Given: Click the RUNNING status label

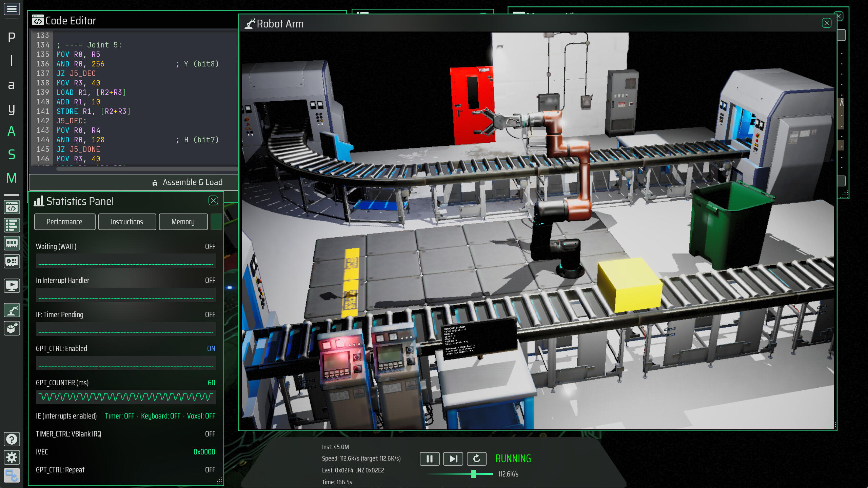Looking at the screenshot, I should (513, 459).
